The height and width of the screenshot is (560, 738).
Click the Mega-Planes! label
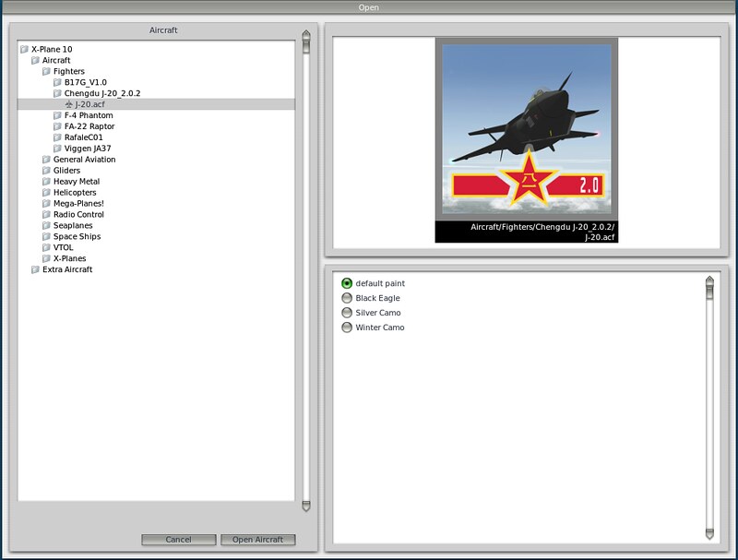click(78, 203)
